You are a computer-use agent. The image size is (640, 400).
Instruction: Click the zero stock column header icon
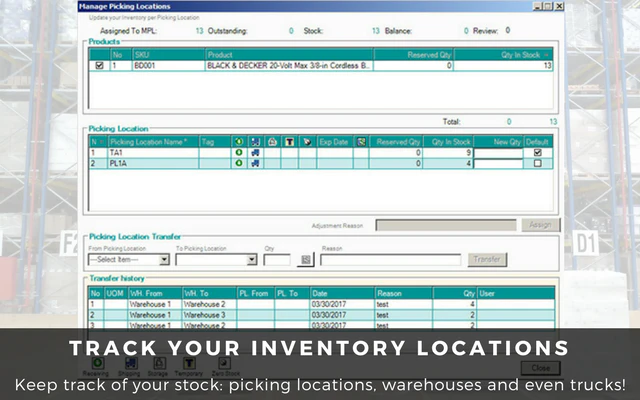[307, 142]
